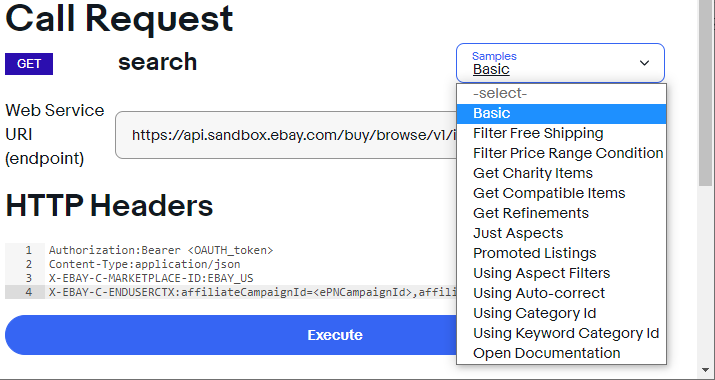Screen dimensions: 715x380
Task: Click the Web Service URI endpoint field
Action: tap(286, 135)
